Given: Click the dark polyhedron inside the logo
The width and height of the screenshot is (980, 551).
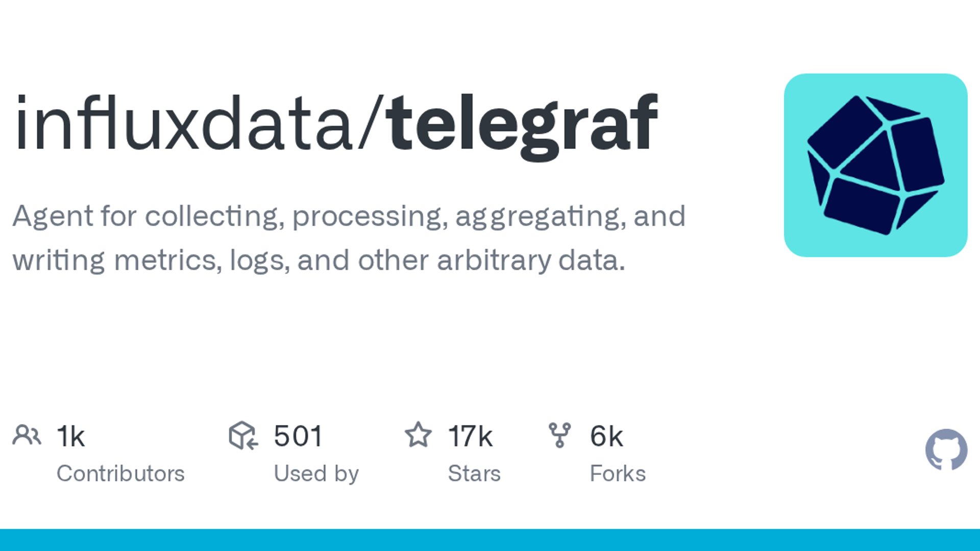Looking at the screenshot, I should (x=875, y=165).
